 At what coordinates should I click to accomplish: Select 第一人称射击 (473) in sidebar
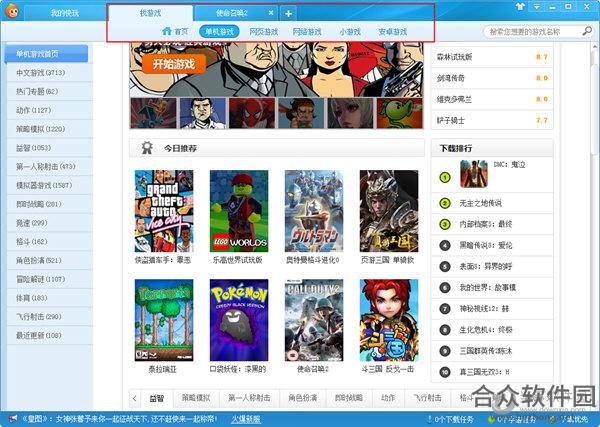pos(50,166)
